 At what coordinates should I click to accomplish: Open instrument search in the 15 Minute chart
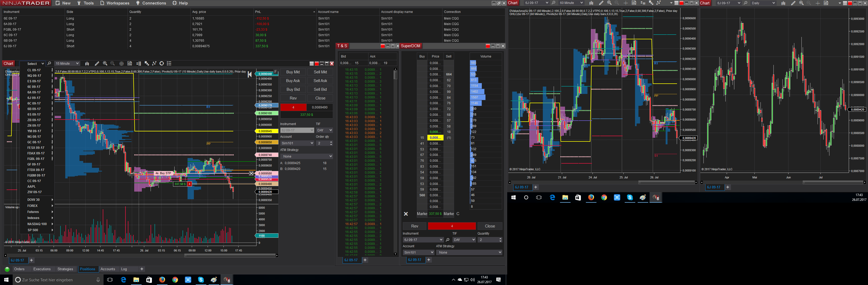pyautogui.click(x=49, y=63)
